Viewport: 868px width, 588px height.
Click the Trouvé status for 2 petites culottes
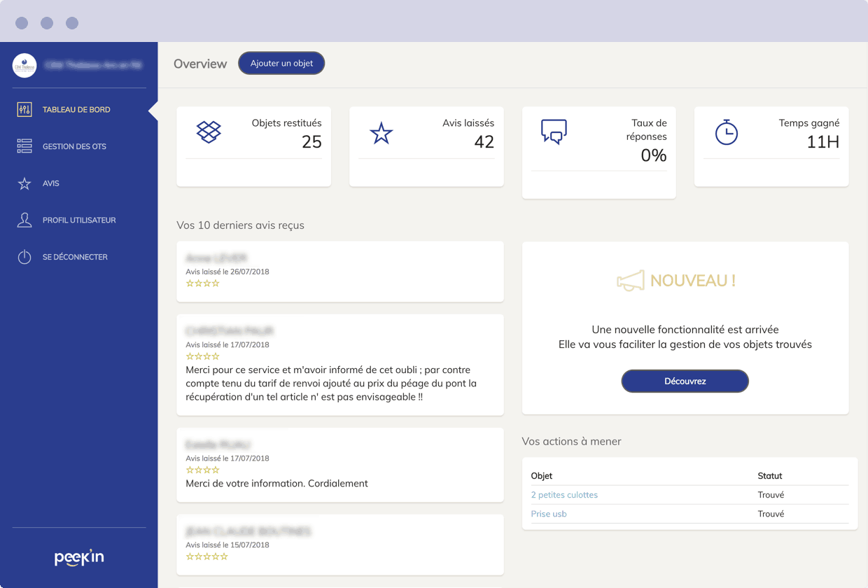click(x=771, y=495)
